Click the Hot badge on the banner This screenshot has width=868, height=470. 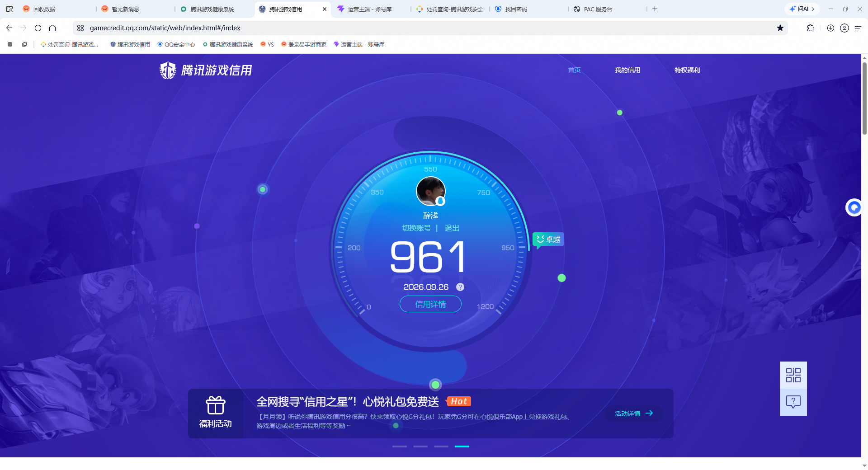coord(458,401)
